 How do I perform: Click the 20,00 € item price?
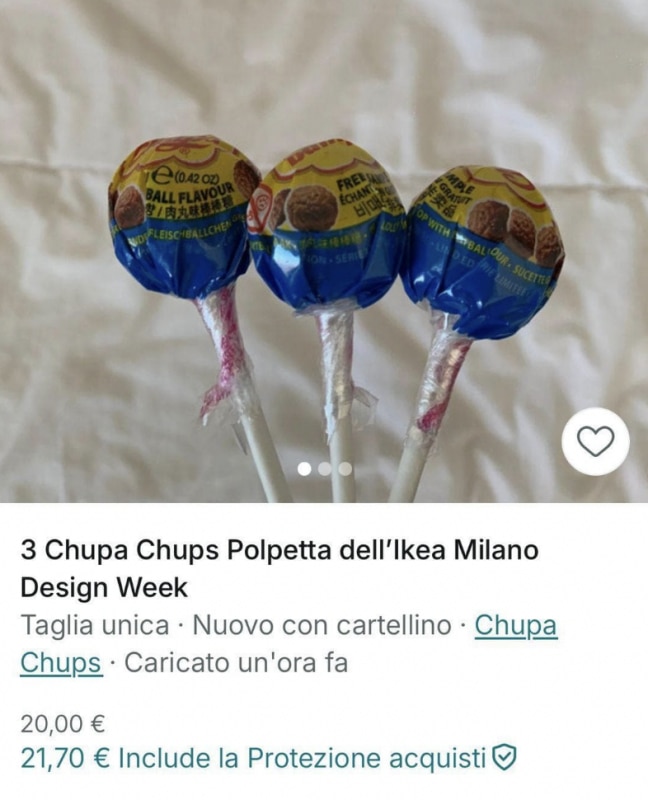point(63,723)
